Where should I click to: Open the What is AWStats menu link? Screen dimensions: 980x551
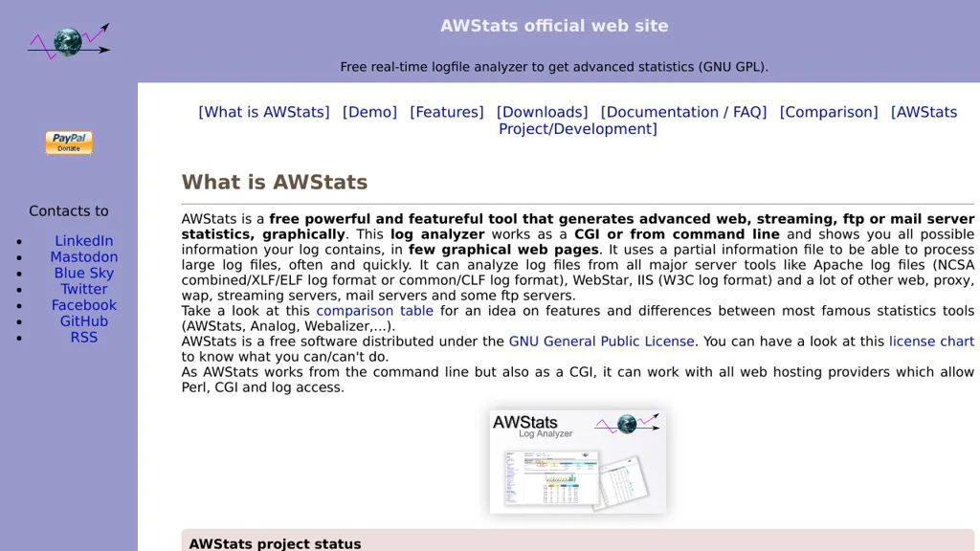click(x=264, y=112)
